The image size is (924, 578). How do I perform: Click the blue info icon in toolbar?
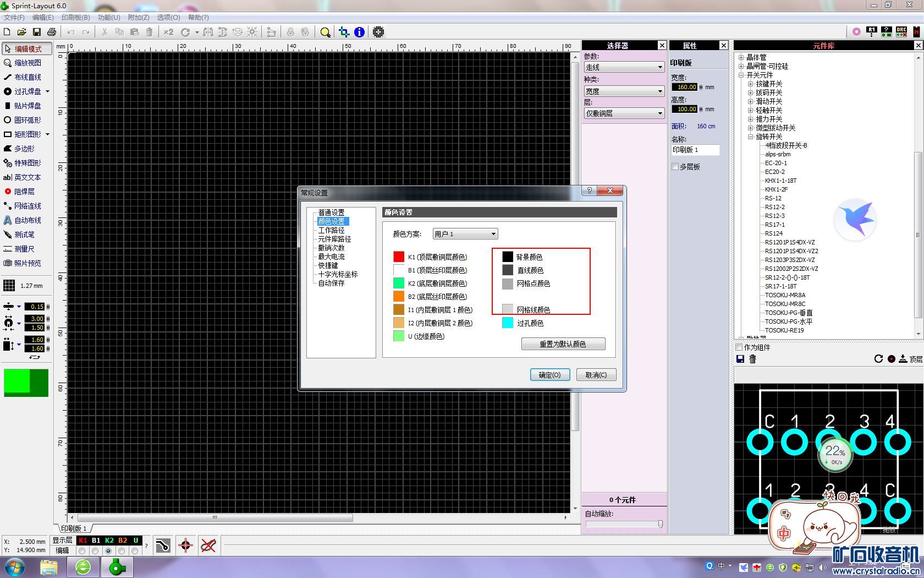359,32
